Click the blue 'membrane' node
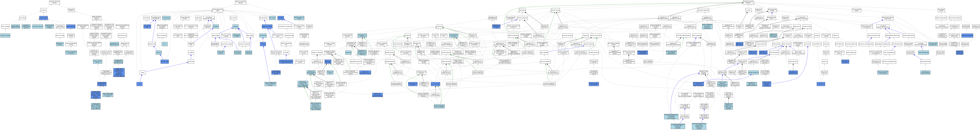 tap(281, 18)
